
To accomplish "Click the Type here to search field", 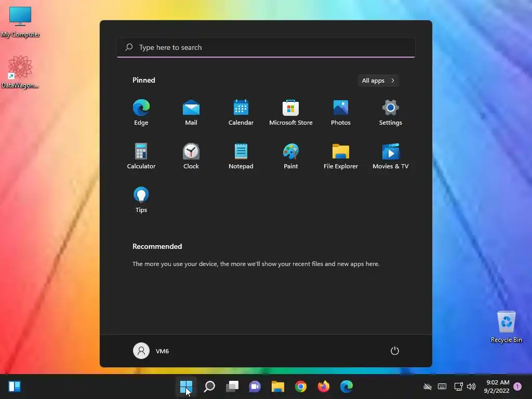I will pyautogui.click(x=266, y=47).
